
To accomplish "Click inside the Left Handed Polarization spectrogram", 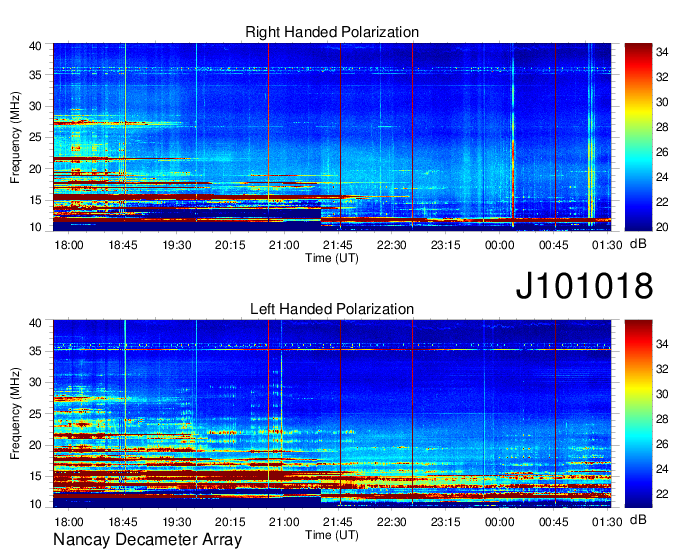I will [x=332, y=414].
